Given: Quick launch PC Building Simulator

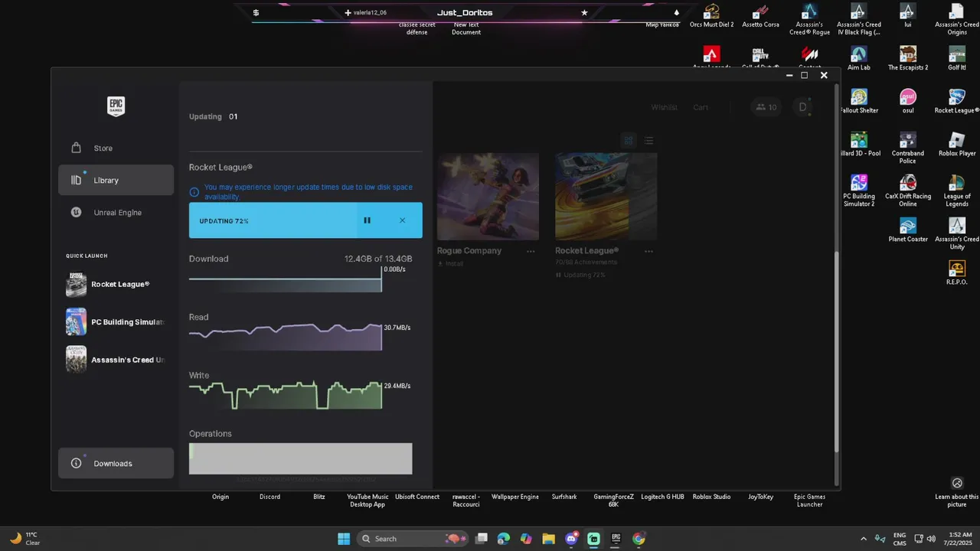Looking at the screenshot, I should [x=116, y=321].
